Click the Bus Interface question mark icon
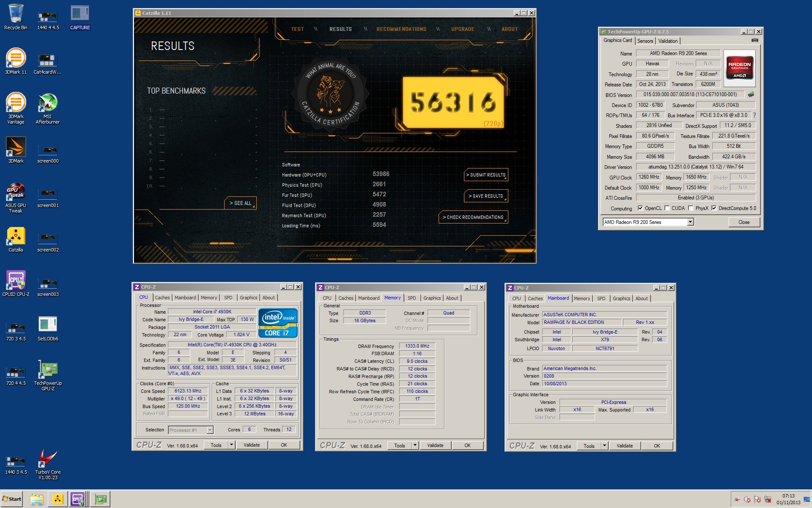The image size is (812, 508). pyautogui.click(x=754, y=115)
